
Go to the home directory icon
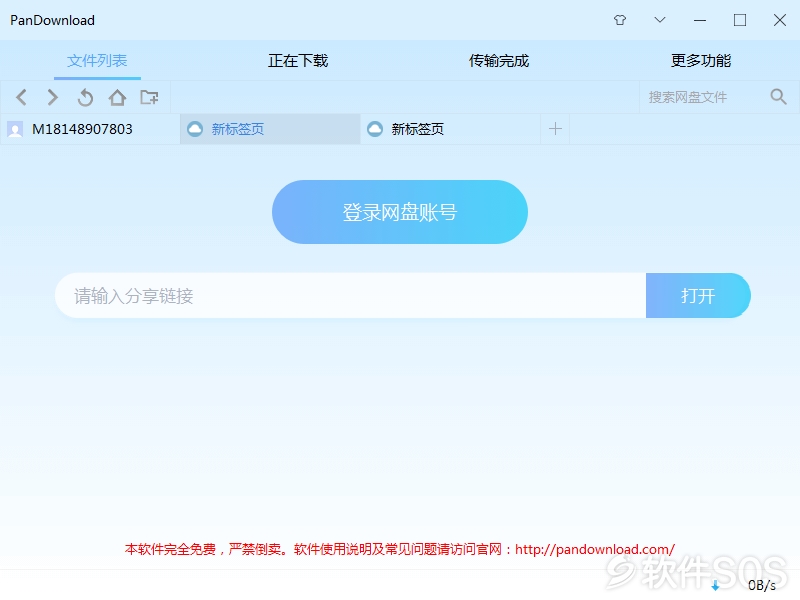(117, 97)
